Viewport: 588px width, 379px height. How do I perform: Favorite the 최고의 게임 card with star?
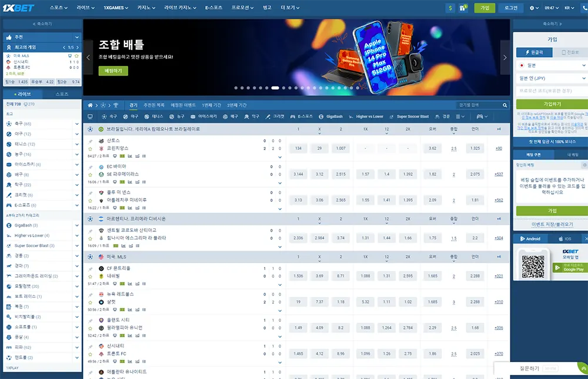click(x=76, y=56)
